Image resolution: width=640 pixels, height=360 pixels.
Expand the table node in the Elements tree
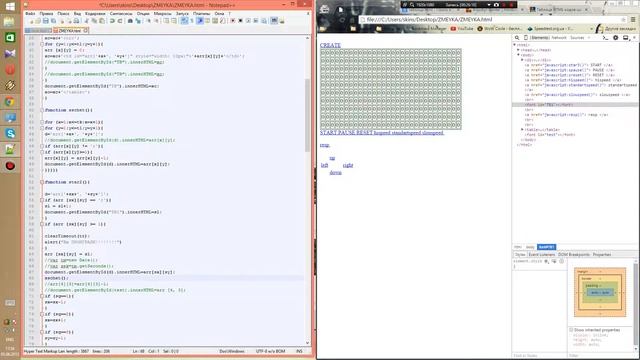point(522,129)
